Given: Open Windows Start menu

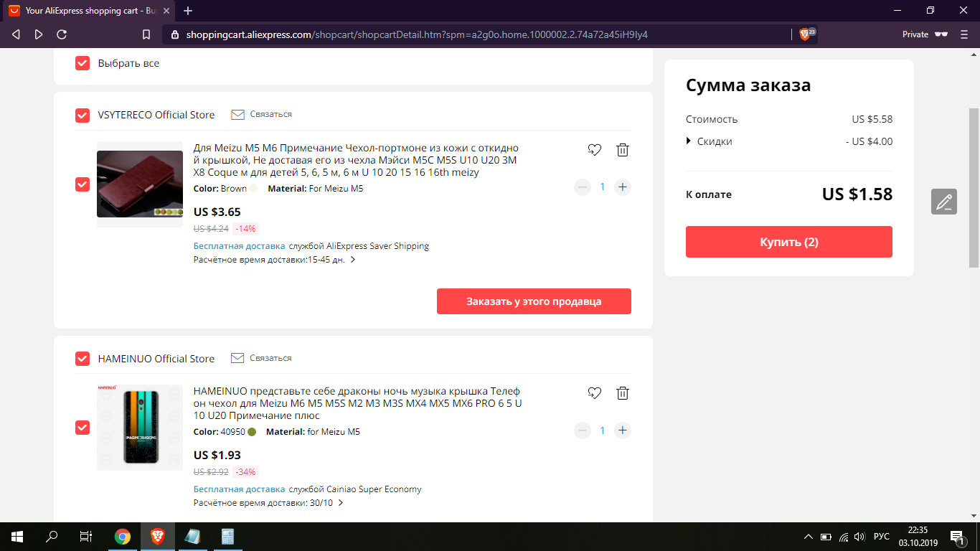Looking at the screenshot, I should [x=17, y=537].
